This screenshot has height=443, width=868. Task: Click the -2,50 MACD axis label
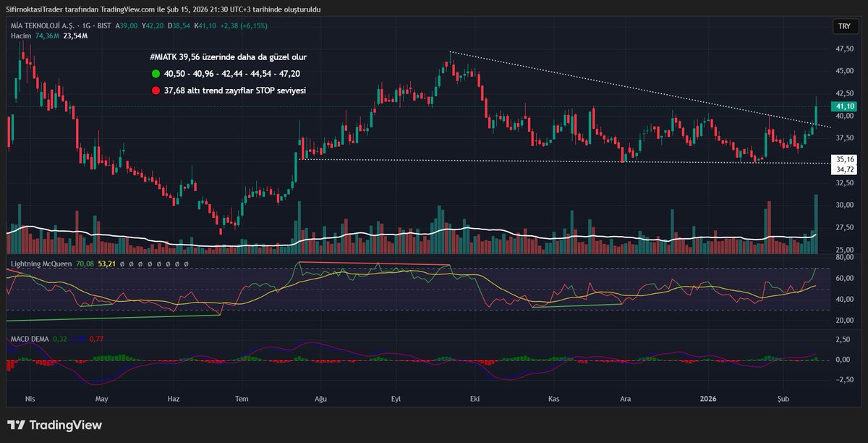point(844,379)
